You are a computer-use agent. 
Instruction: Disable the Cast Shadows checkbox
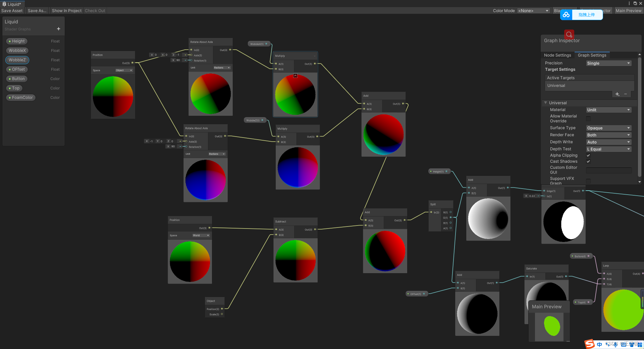tap(588, 161)
